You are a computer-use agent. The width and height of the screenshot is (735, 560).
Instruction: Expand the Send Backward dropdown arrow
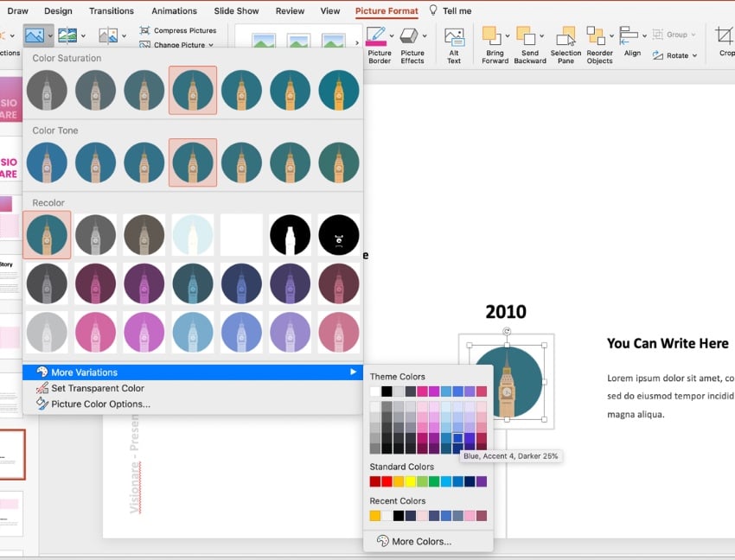541,35
